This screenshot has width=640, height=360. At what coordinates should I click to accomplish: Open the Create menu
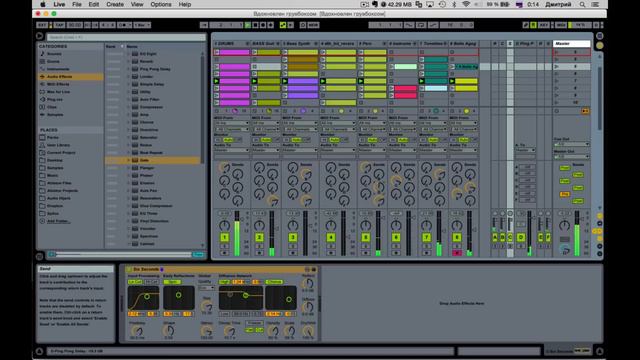[115, 4]
